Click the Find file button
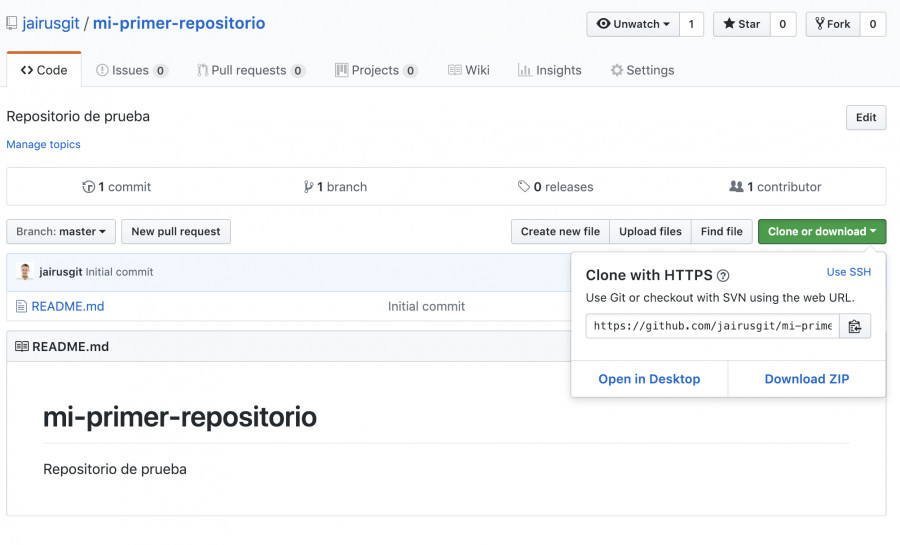 click(x=721, y=231)
